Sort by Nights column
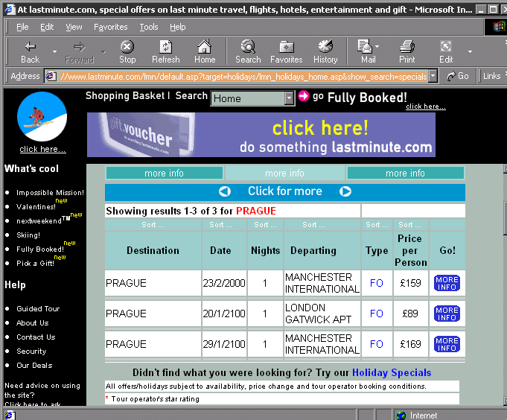This screenshot has width=507, height=420. pyautogui.click(x=265, y=225)
